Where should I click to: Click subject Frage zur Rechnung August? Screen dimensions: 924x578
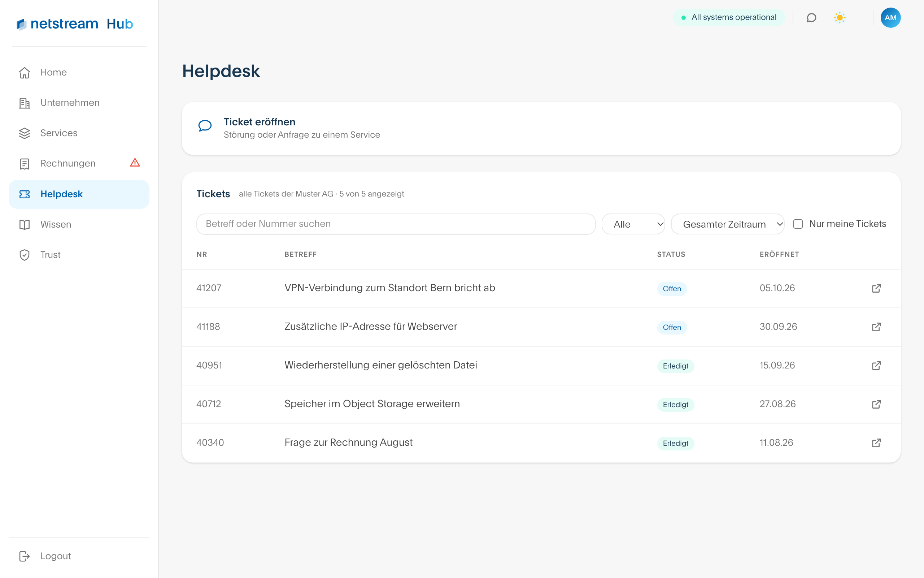(348, 442)
